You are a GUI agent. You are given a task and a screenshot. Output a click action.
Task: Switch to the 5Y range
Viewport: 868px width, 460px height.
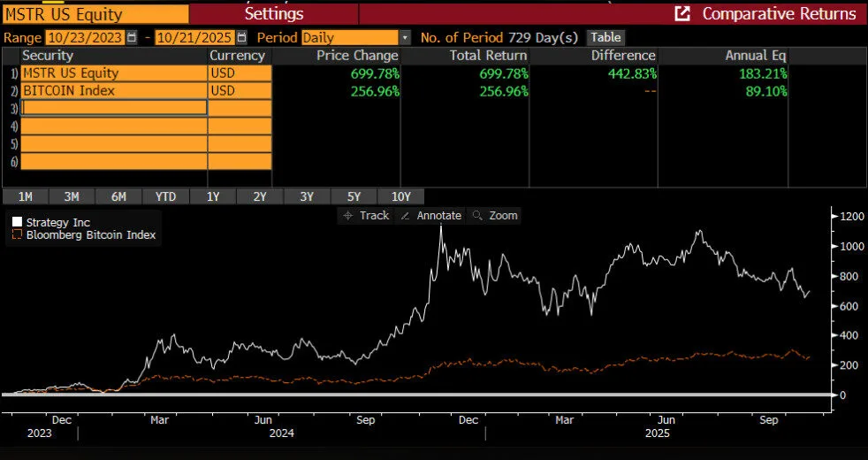pos(354,196)
